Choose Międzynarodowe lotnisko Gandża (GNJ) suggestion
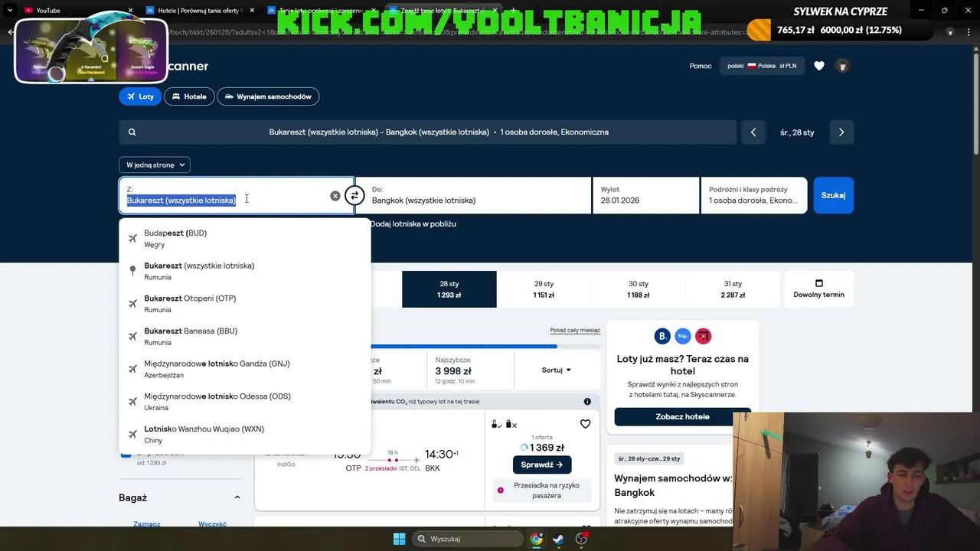 tap(245, 369)
